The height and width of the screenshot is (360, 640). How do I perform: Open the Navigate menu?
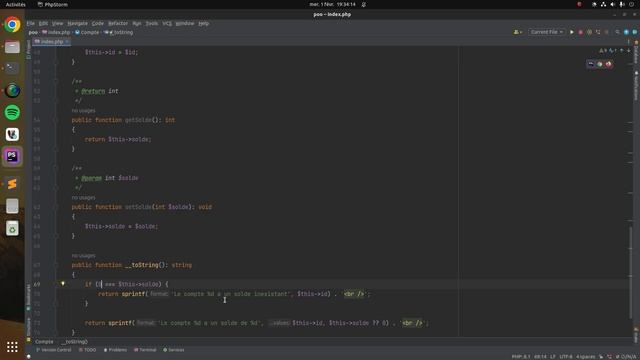pyautogui.click(x=77, y=23)
